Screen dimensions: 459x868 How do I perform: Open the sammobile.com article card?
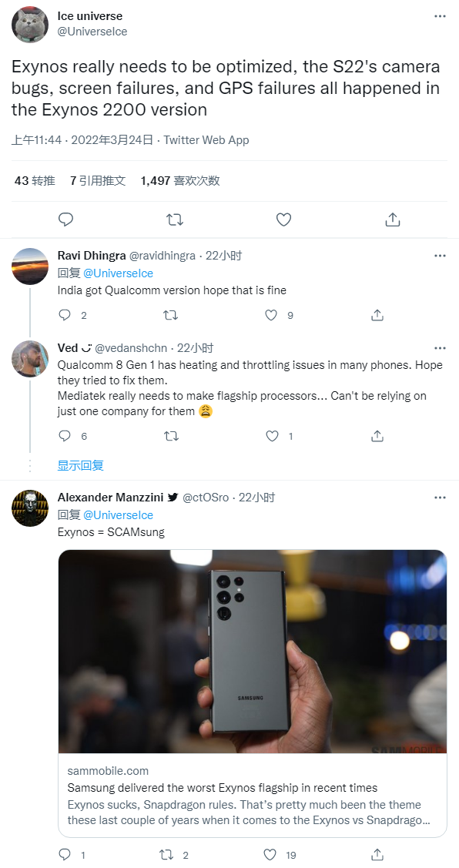tap(253, 795)
